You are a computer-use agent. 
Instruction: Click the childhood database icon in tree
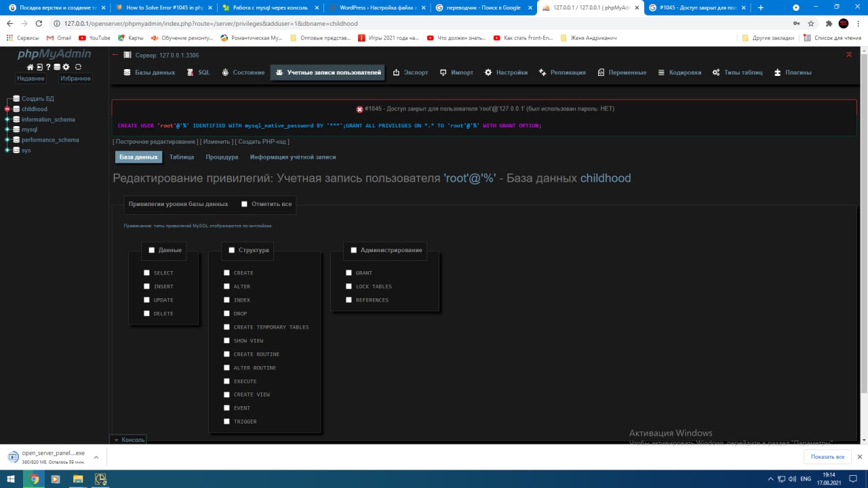(x=16, y=109)
